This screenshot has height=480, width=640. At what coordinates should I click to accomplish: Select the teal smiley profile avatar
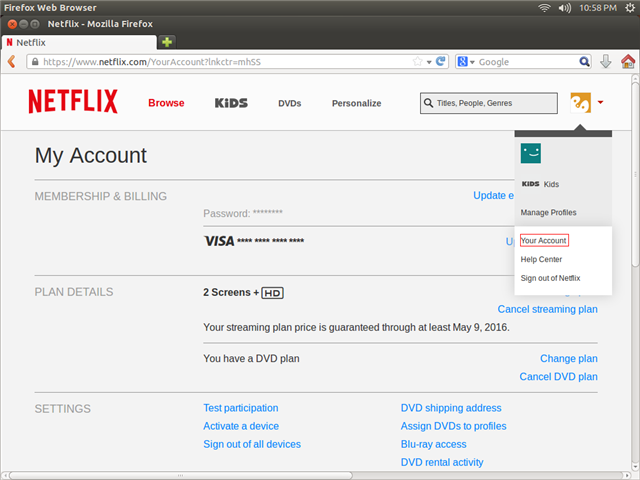(x=531, y=153)
